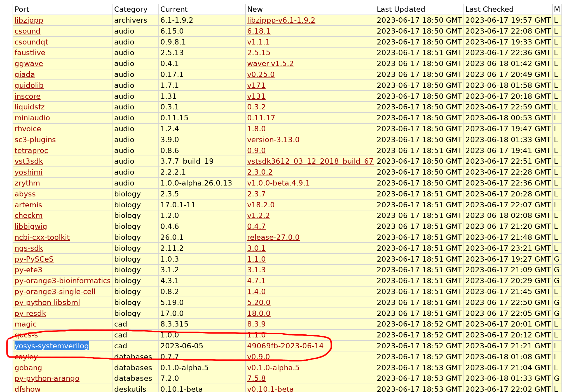The height and width of the screenshot is (392, 569).
Task: Open the sc3-plugins port page
Action: 35,139
